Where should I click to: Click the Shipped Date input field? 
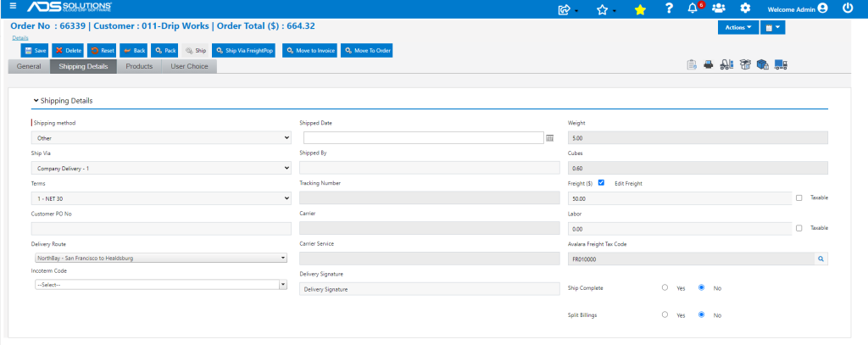(424, 138)
